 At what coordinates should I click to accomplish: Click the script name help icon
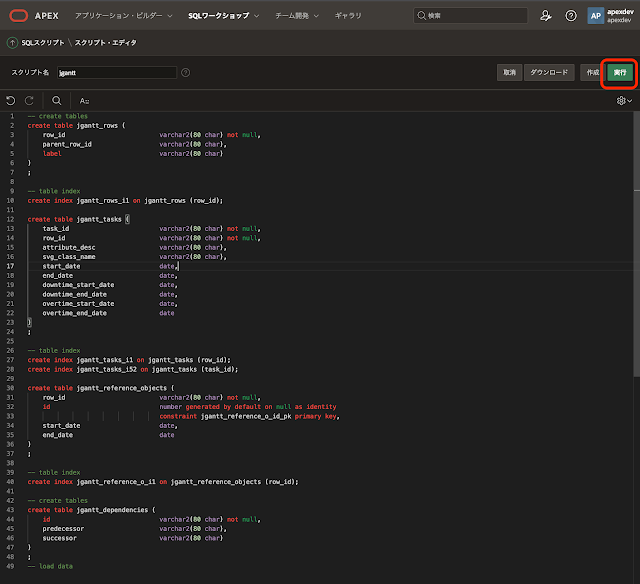[x=185, y=73]
